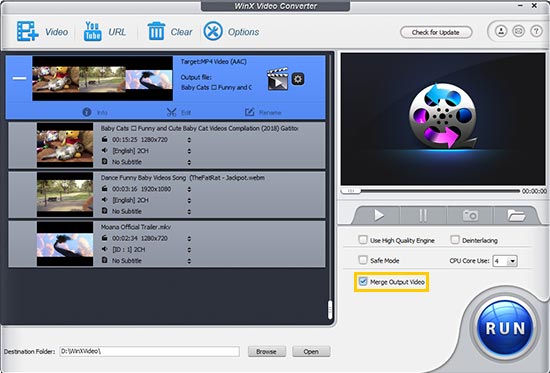The width and height of the screenshot is (550, 373).
Task: Open the help question mark icon
Action: point(536,31)
